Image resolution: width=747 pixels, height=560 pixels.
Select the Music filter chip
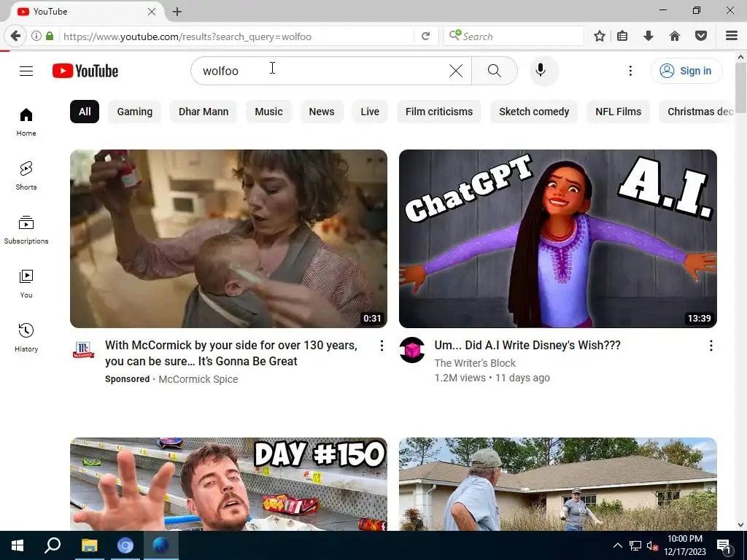[268, 112]
